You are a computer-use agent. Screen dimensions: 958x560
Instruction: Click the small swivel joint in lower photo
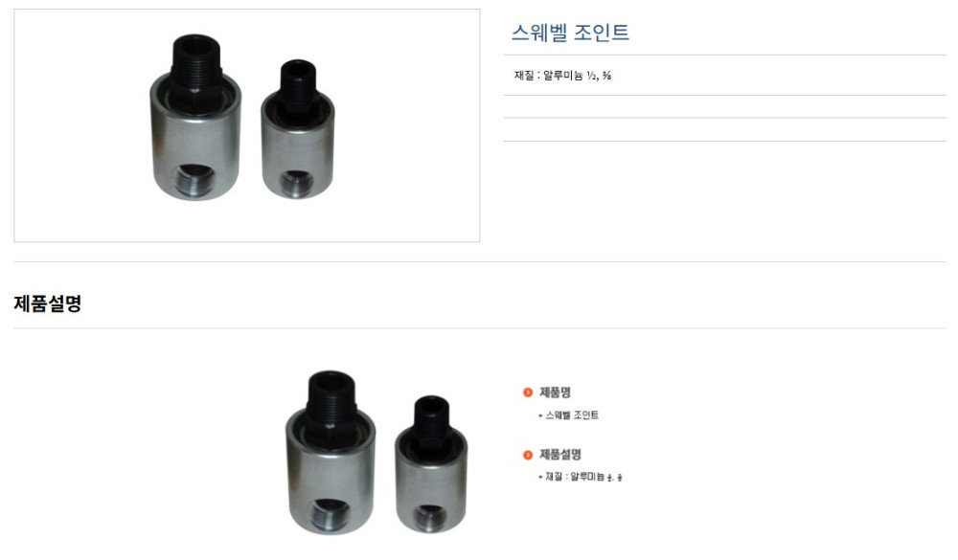(431, 464)
